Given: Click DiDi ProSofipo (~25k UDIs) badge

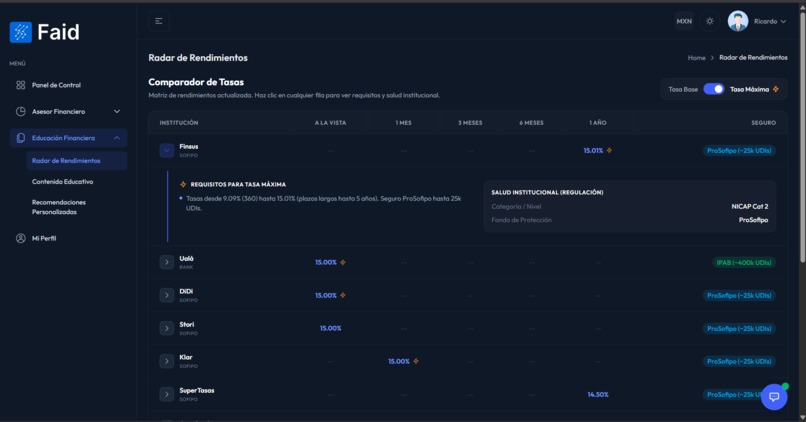Looking at the screenshot, I should tap(739, 296).
